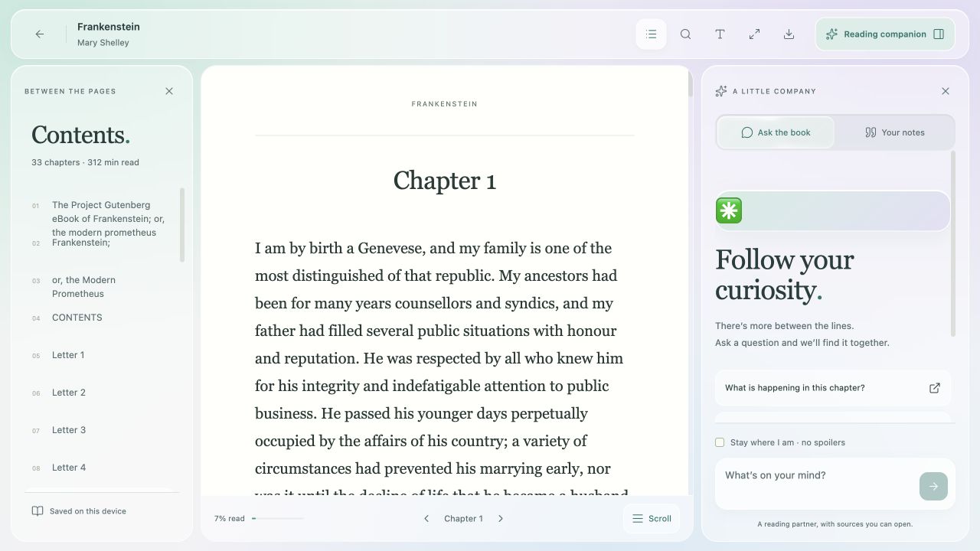Click the contents list scrollbar
980x551 pixels.
pyautogui.click(x=182, y=225)
